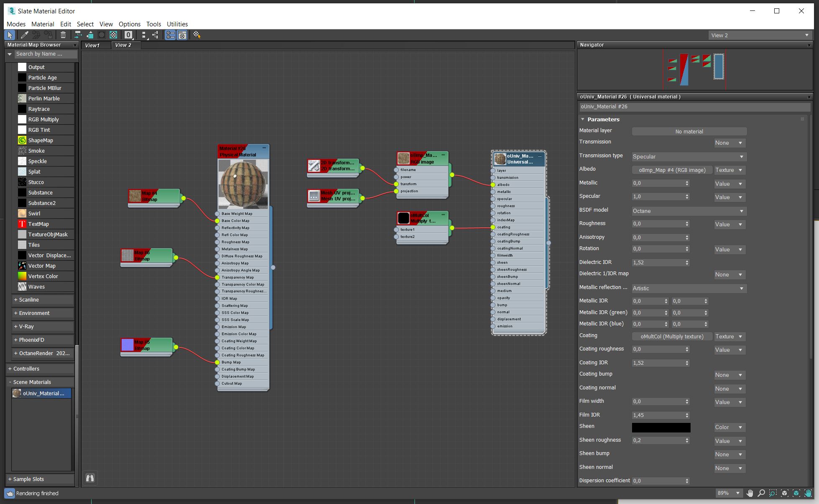Click the binoculars search icon in view

pyautogui.click(x=90, y=478)
